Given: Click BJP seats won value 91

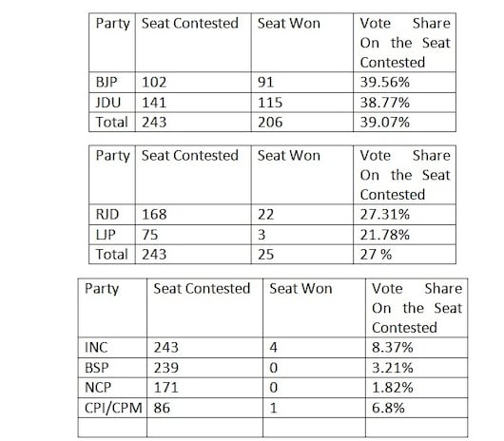Looking at the screenshot, I should point(302,83).
